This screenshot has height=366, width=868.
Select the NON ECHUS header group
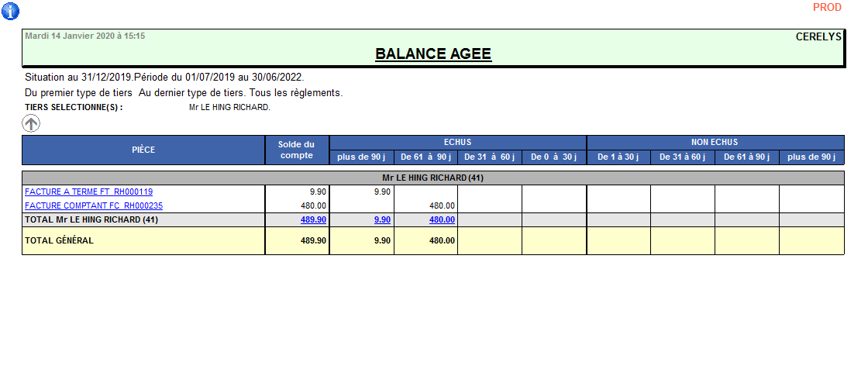click(x=715, y=143)
